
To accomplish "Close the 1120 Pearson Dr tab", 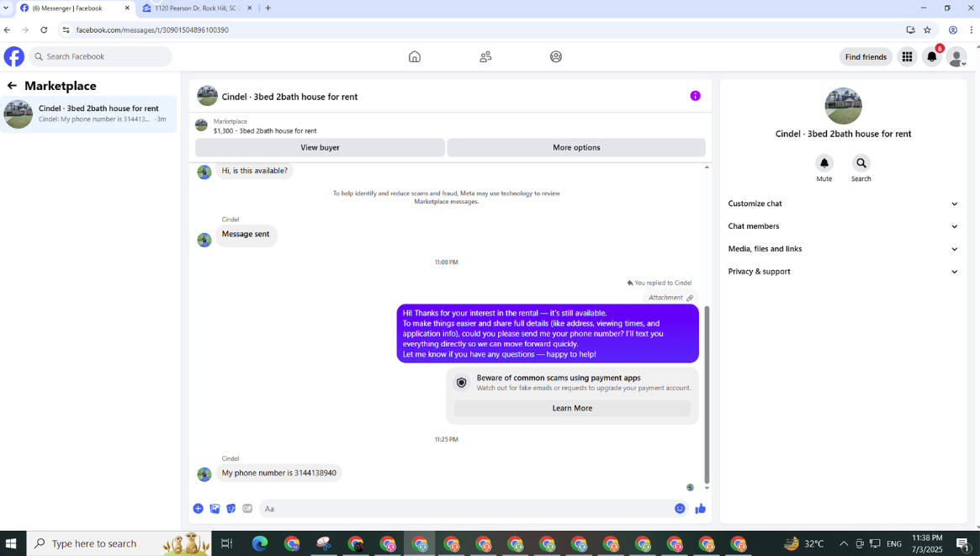I will 249,8.
